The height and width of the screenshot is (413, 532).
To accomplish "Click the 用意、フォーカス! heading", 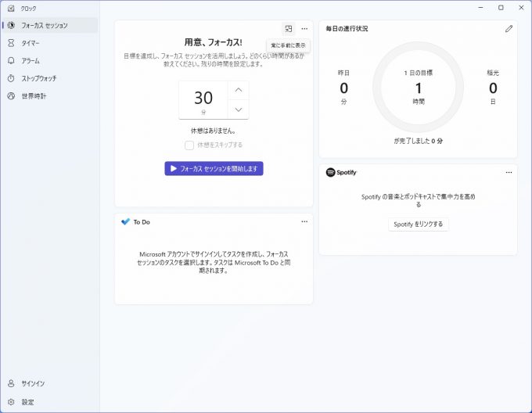I will 213,42.
